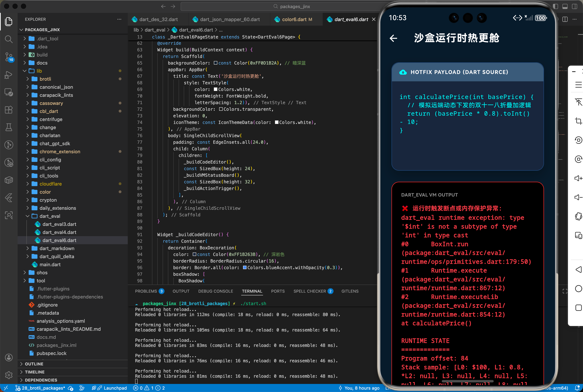This screenshot has height=392, width=583.
Task: Toggle the bottom panel layout button
Action: 565,6
